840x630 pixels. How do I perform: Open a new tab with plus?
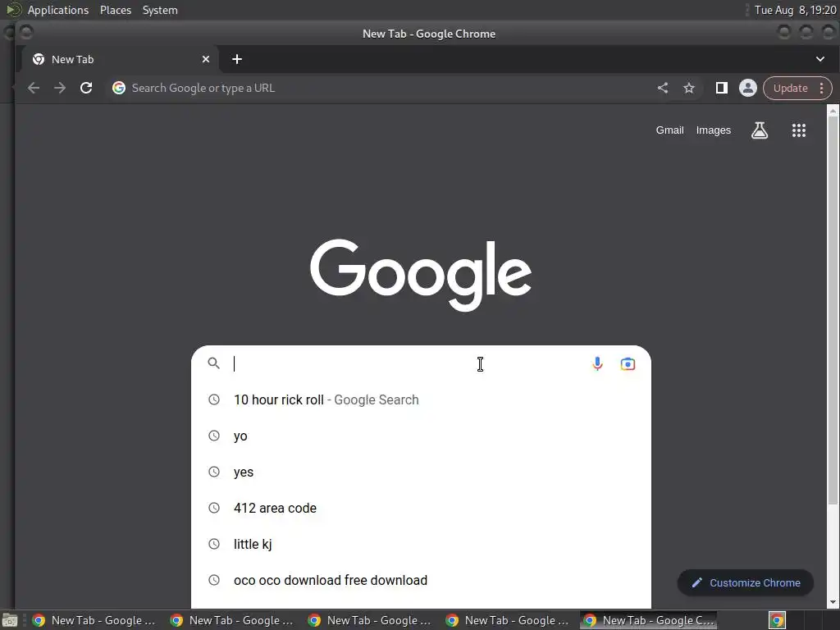tap(237, 59)
